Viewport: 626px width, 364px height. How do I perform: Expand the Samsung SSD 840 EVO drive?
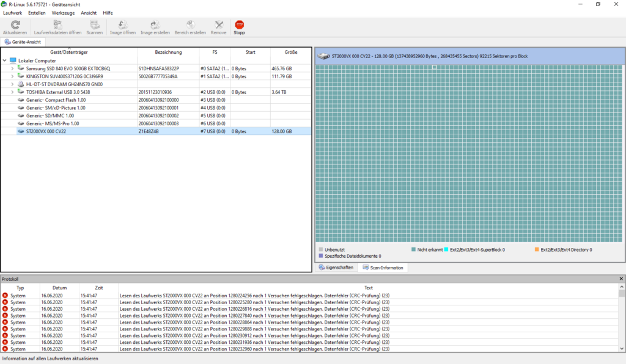point(12,68)
